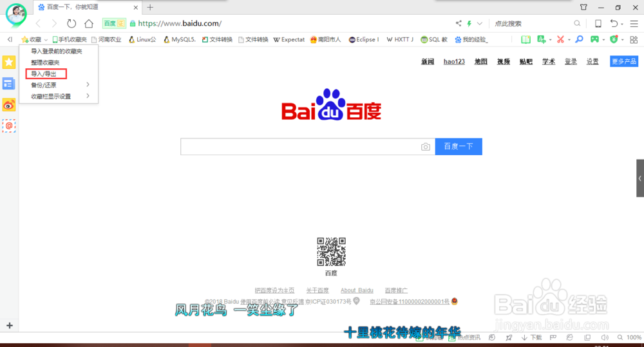Open the green shield wallet icon
This screenshot has width=644, height=347.
(614, 39)
